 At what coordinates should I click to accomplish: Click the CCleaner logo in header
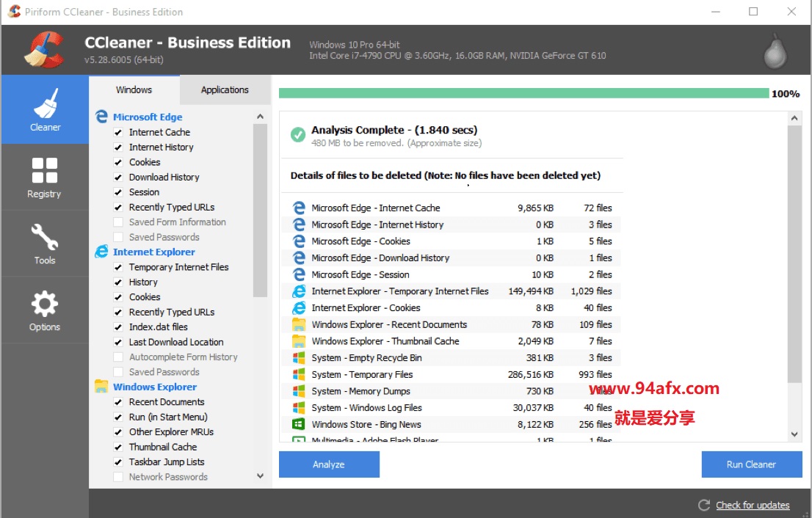[45, 50]
